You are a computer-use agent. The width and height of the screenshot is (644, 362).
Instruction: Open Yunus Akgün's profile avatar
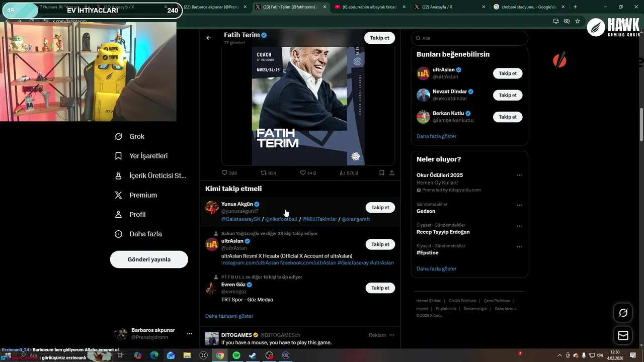tap(212, 207)
